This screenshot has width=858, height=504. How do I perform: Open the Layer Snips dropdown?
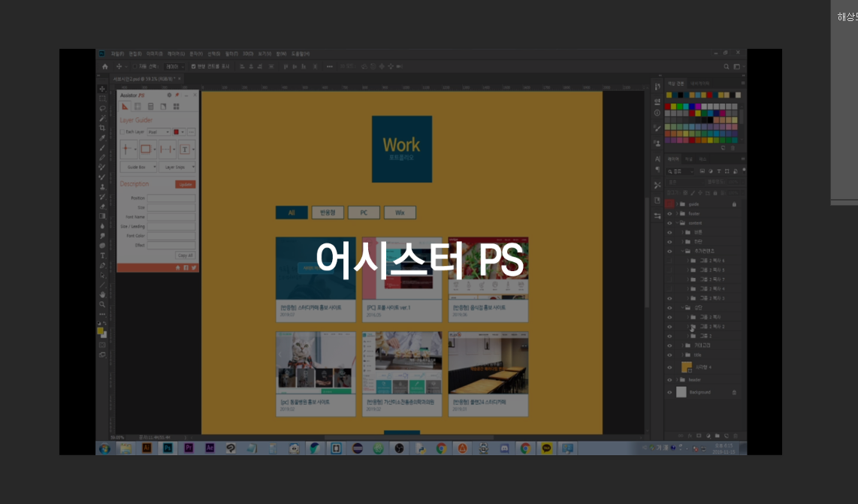[178, 167]
